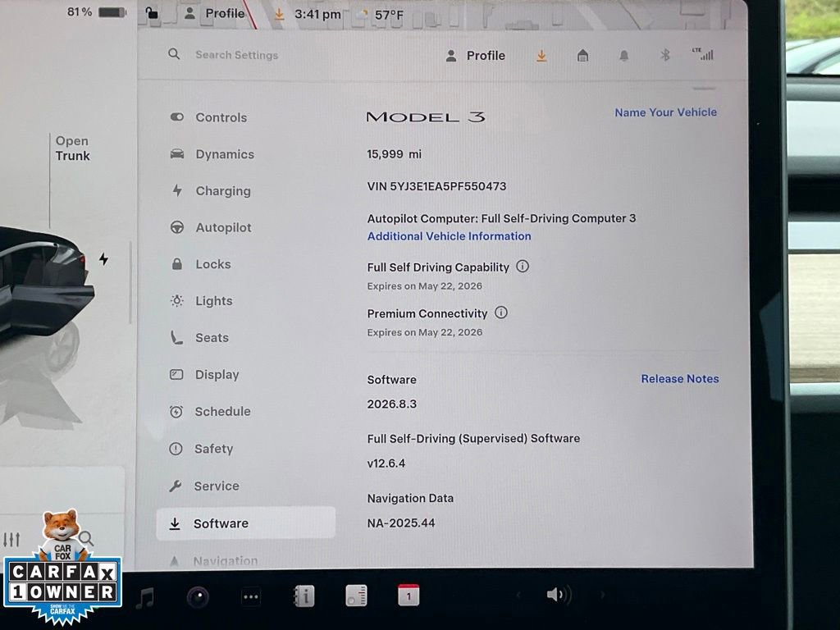Open the camera app in bottom dock

coord(198,597)
